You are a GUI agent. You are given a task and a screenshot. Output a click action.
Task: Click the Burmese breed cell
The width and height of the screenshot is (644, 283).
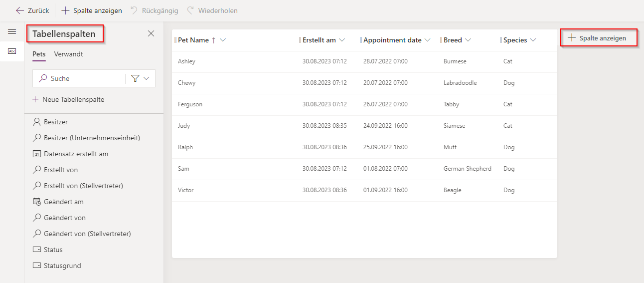(455, 61)
